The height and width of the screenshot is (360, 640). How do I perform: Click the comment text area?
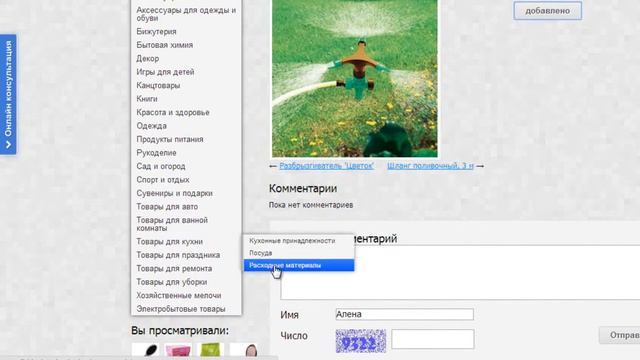[x=460, y=273]
